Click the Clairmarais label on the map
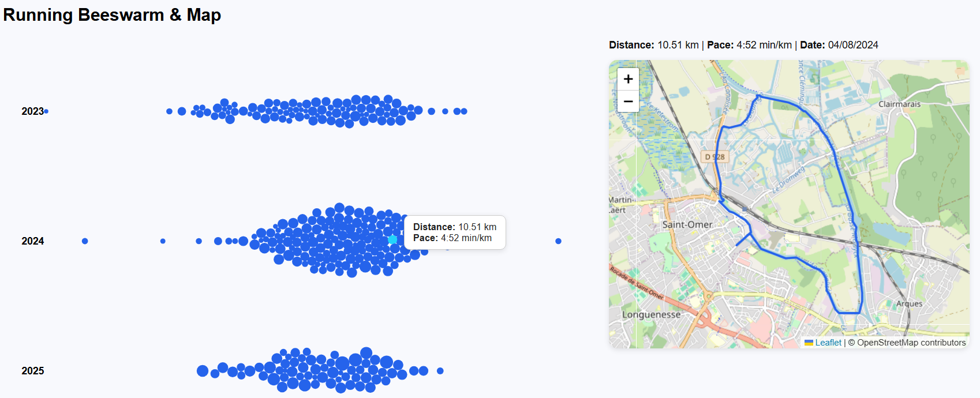This screenshot has width=980, height=398. coord(899,104)
